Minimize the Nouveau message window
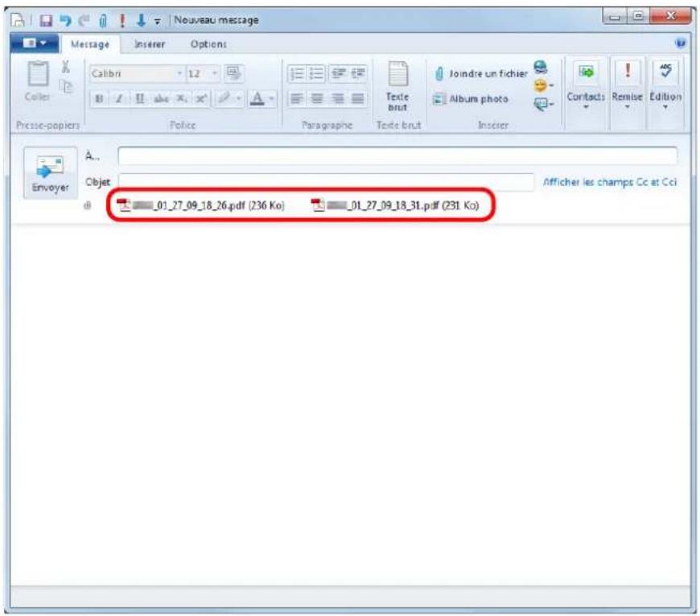Image resolution: width=700 pixels, height=616 pixels. (x=615, y=17)
